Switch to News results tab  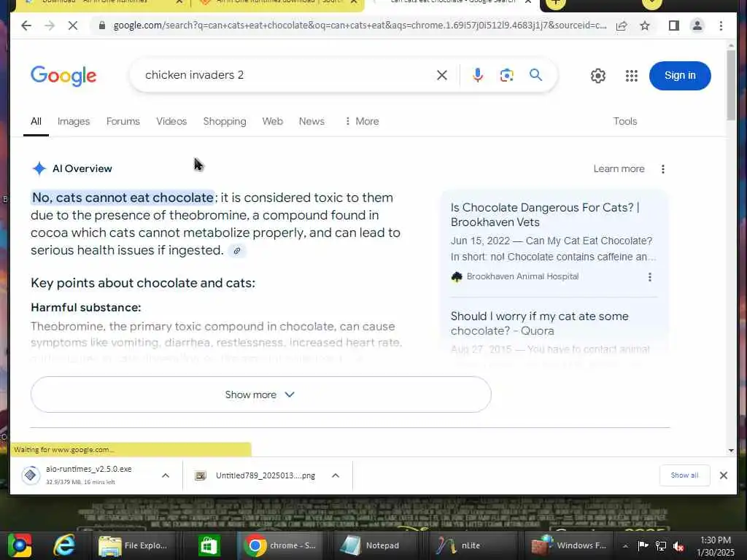click(x=311, y=122)
